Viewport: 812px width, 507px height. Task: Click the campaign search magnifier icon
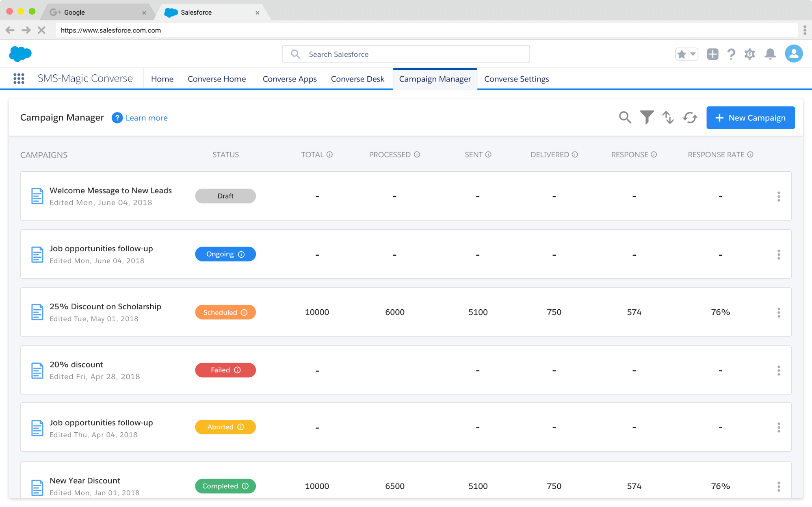625,118
